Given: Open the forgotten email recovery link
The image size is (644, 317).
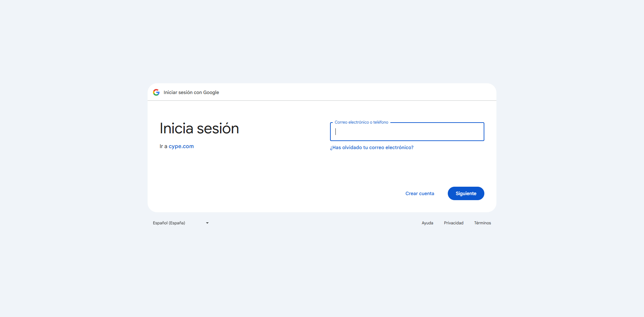Looking at the screenshot, I should [372, 147].
